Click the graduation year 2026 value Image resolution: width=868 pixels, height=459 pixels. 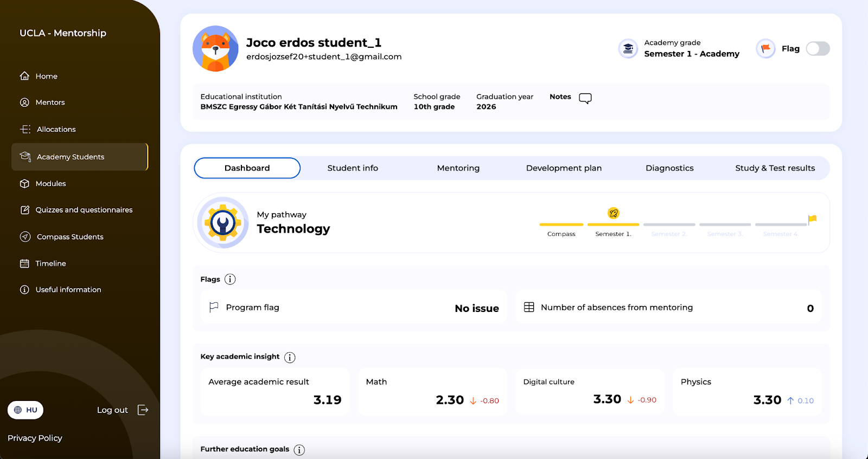pos(486,107)
